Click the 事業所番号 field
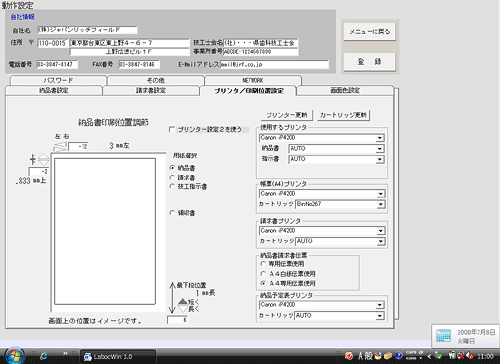Viewport: 500px width, 364px height. tap(261, 52)
